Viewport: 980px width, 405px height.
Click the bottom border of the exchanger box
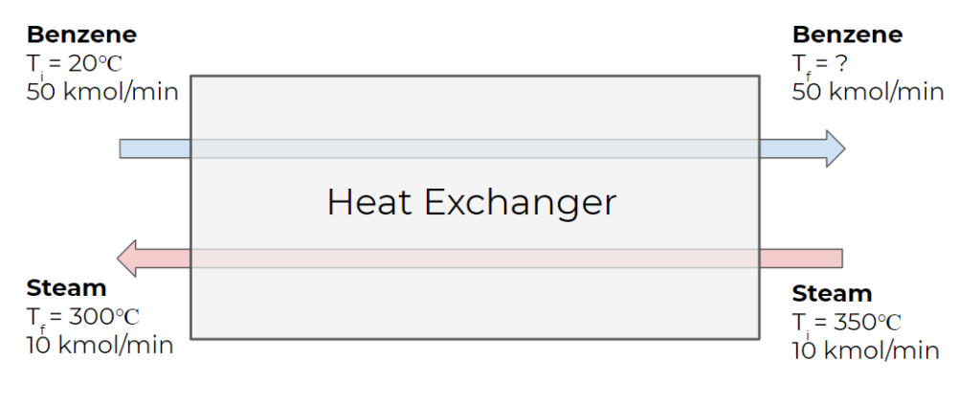475,338
